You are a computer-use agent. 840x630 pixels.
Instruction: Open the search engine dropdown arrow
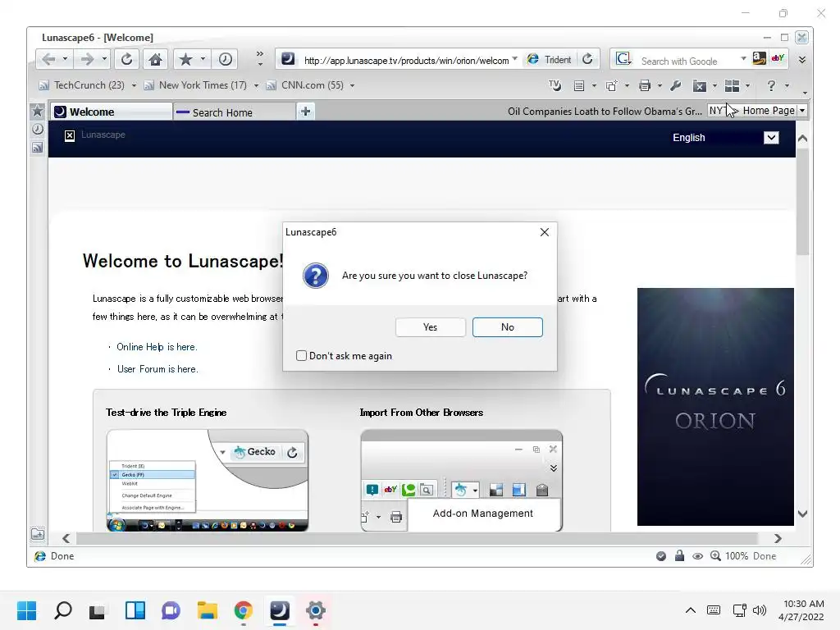tap(743, 58)
